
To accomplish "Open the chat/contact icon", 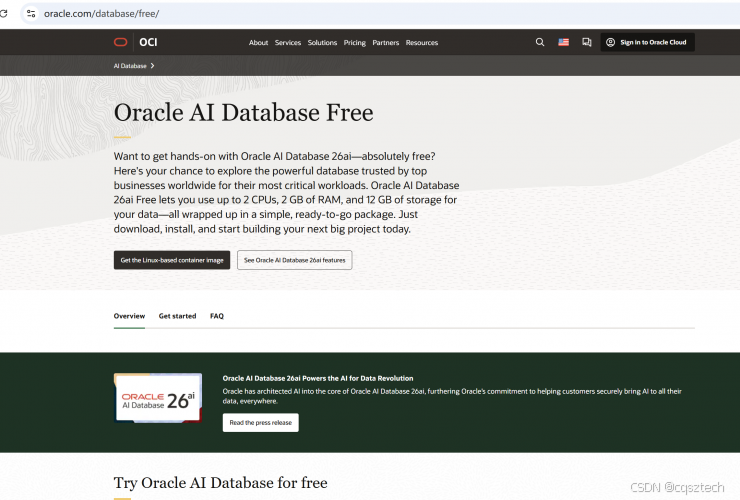I will coord(587,42).
